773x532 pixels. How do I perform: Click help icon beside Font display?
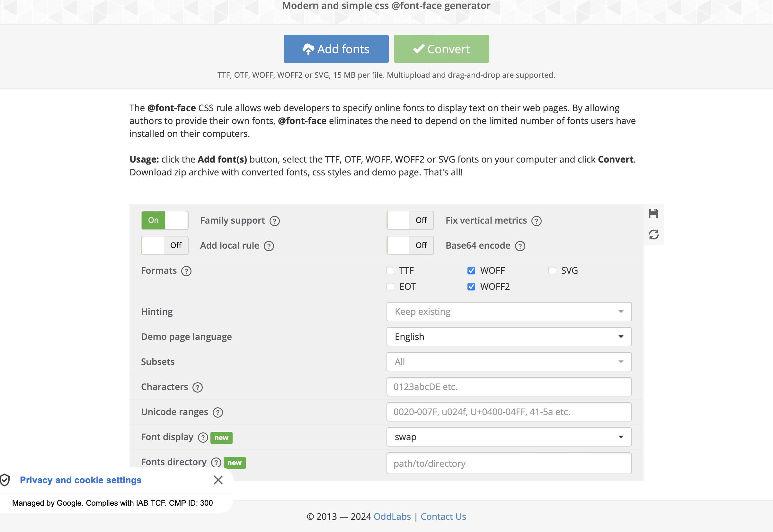pos(203,438)
